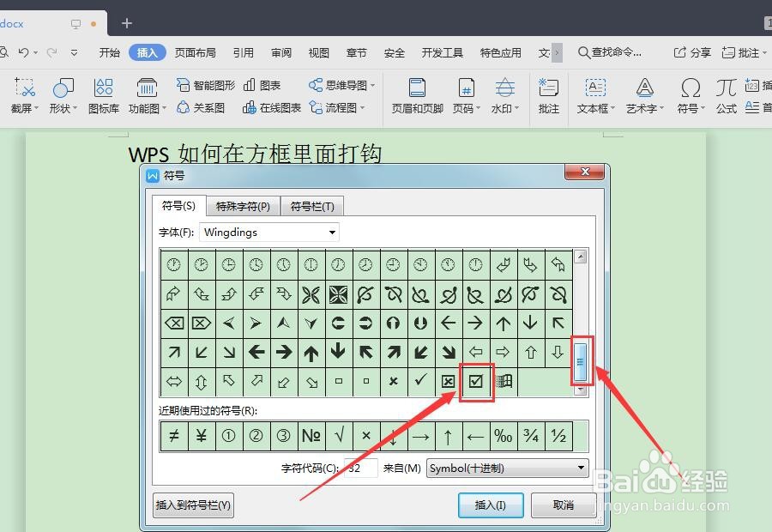Image resolution: width=772 pixels, height=532 pixels.
Task: Expand the 页码 dropdown arrow
Action: click(478, 108)
